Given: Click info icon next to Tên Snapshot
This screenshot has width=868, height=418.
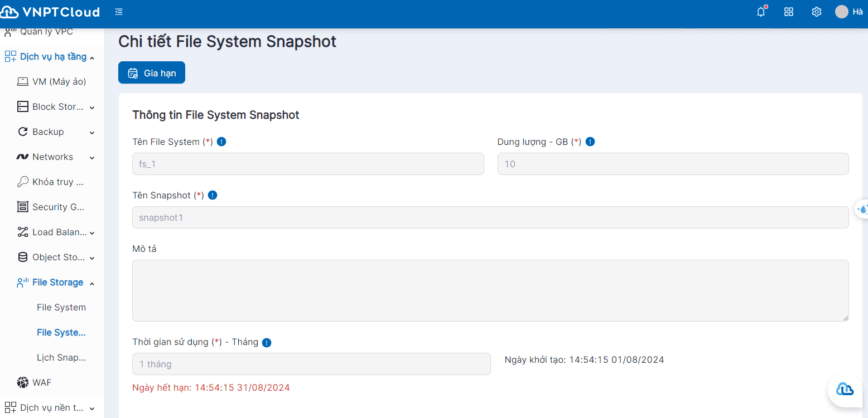Looking at the screenshot, I should 213,195.
